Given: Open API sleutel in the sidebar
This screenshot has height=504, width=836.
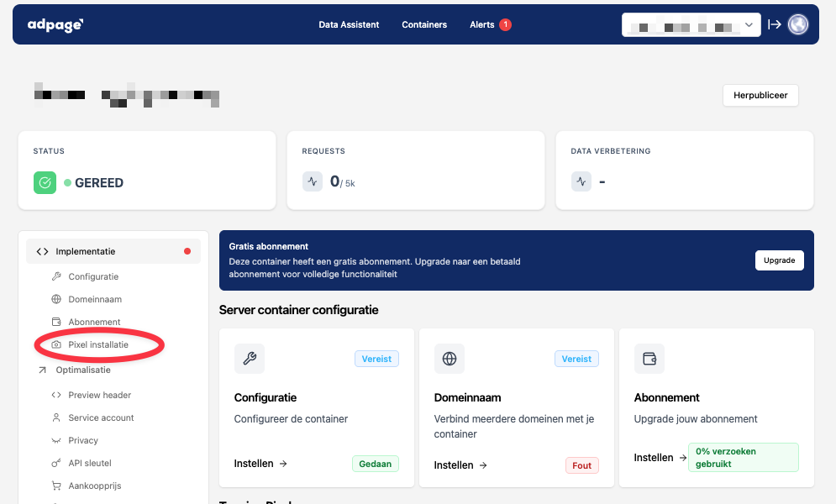Looking at the screenshot, I should coord(90,463).
